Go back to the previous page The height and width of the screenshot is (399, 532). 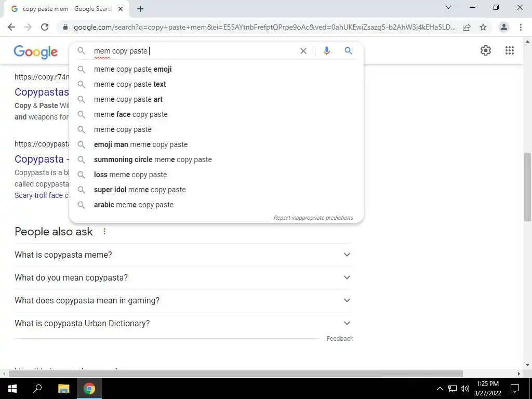click(x=11, y=27)
